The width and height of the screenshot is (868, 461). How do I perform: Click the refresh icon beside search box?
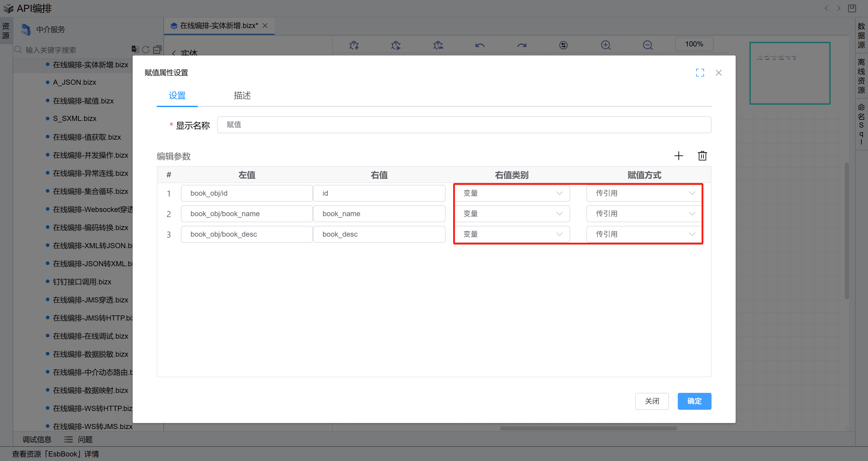(x=146, y=50)
